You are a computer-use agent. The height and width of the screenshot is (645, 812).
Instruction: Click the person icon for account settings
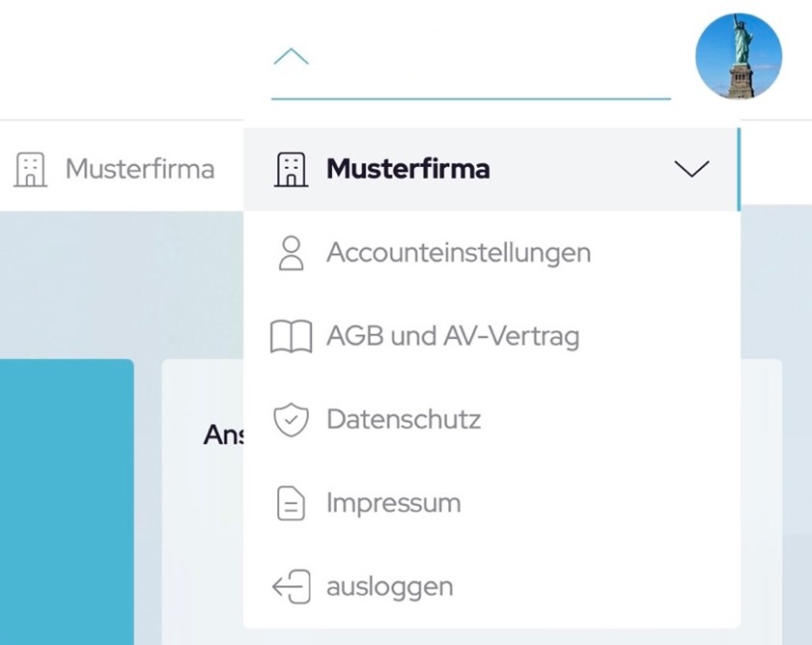(291, 253)
